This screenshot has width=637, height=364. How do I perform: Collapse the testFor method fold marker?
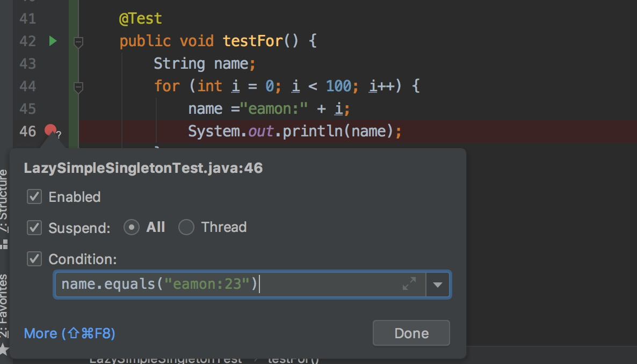[x=78, y=42]
